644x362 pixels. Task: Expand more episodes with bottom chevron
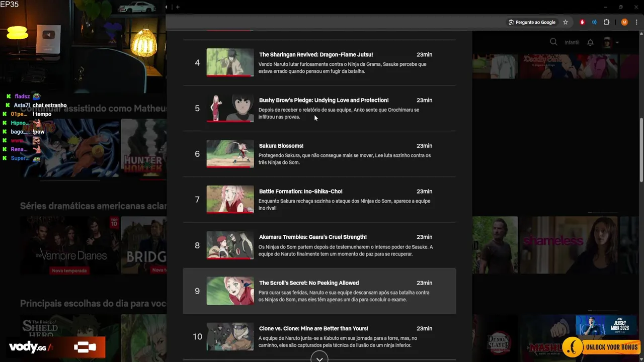[319, 358]
